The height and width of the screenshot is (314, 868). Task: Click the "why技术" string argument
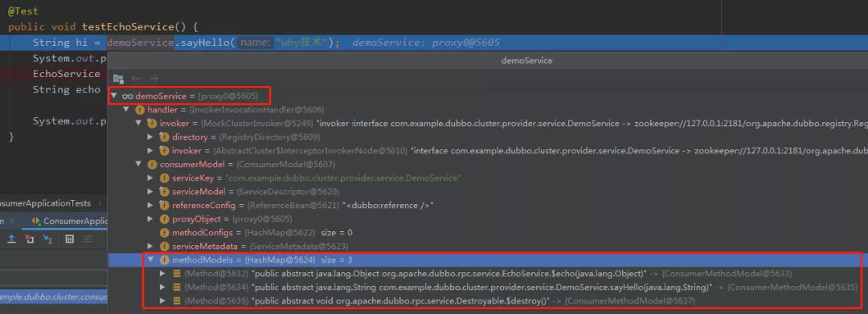click(x=302, y=43)
